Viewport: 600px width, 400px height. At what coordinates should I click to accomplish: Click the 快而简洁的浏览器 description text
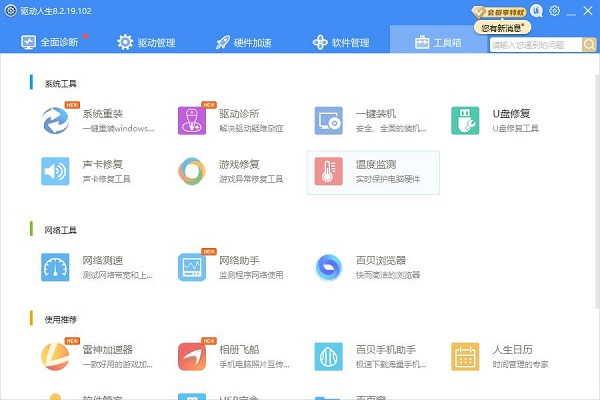(x=388, y=275)
